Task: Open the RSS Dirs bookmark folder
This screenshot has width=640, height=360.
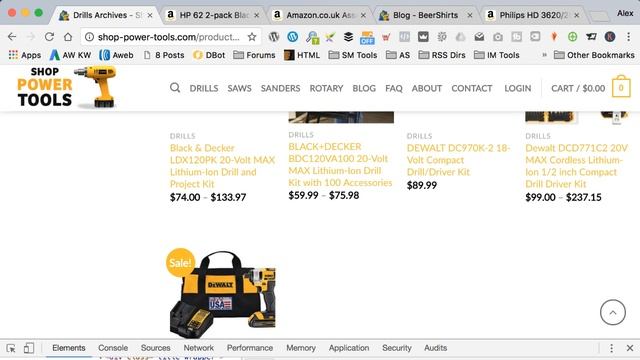Action: point(442,55)
